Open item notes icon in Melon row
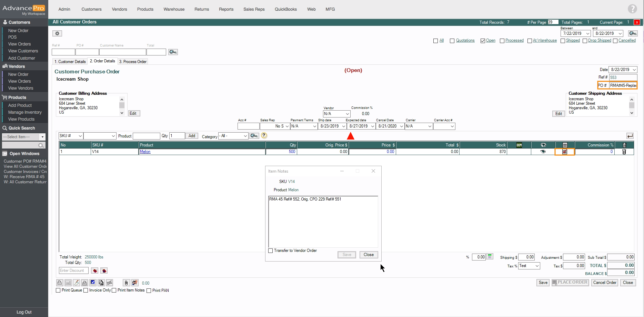This screenshot has width=644, height=317. pyautogui.click(x=564, y=152)
